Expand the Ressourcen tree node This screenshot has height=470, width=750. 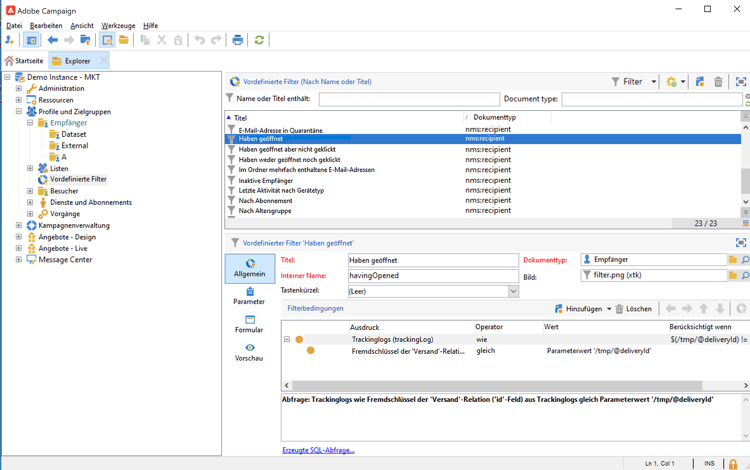point(19,100)
